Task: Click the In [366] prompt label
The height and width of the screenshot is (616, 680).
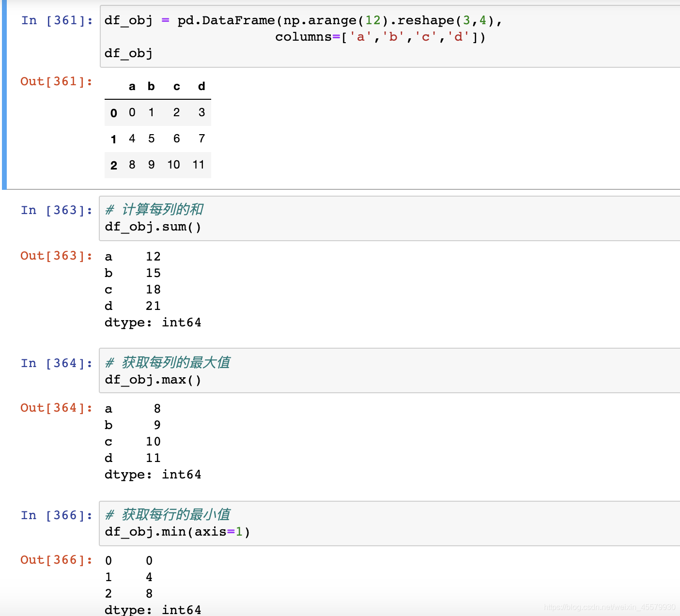Action: coord(57,515)
